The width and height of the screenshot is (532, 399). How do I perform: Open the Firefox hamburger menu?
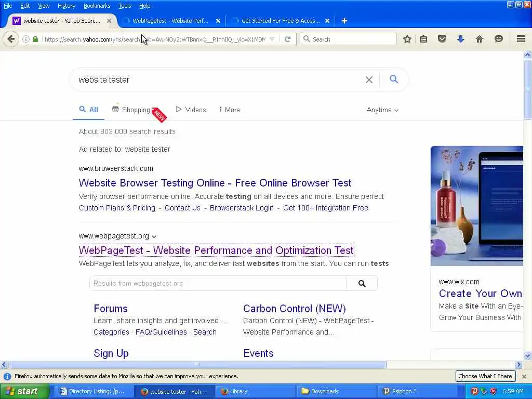[x=521, y=39]
